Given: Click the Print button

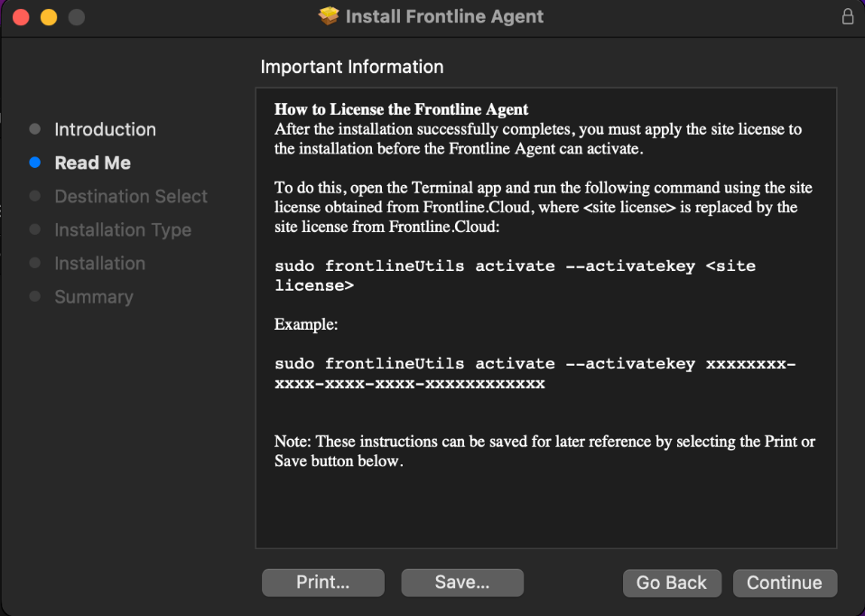Looking at the screenshot, I should 322,583.
